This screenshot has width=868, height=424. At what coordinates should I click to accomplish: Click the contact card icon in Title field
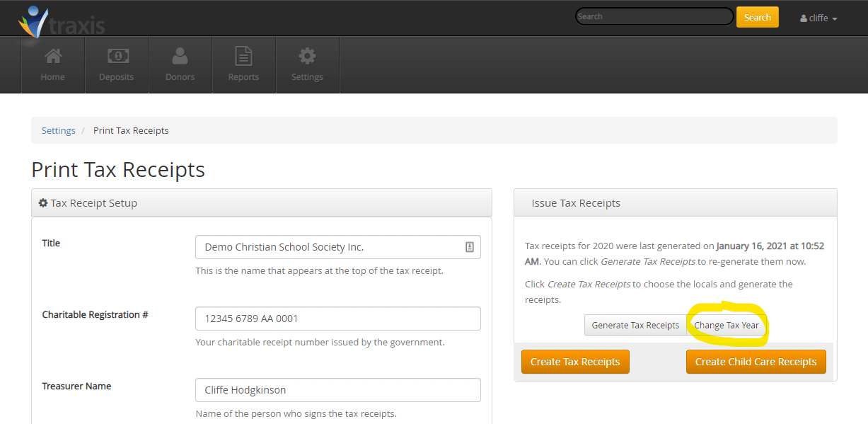(x=469, y=247)
